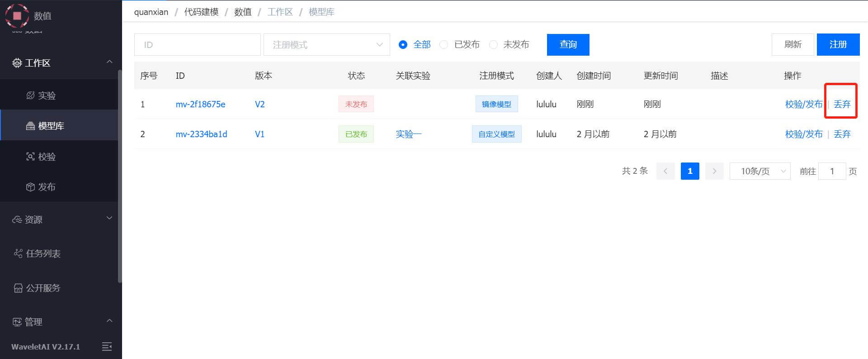Click the 发布 box icon
Image resolution: width=868 pixels, height=359 pixels.
pos(30,187)
